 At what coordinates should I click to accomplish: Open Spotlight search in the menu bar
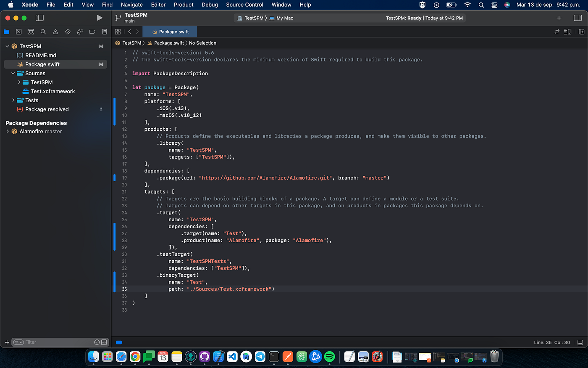[x=481, y=5]
